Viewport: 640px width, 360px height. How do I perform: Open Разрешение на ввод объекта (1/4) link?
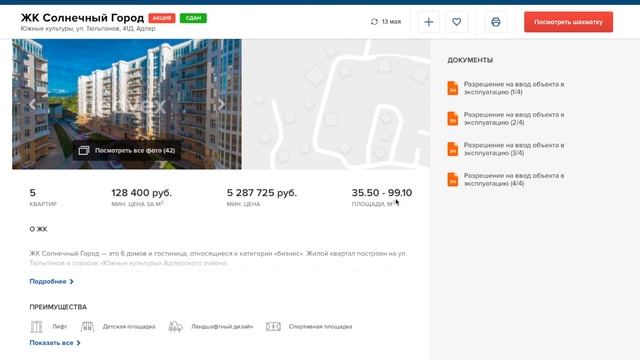point(514,88)
